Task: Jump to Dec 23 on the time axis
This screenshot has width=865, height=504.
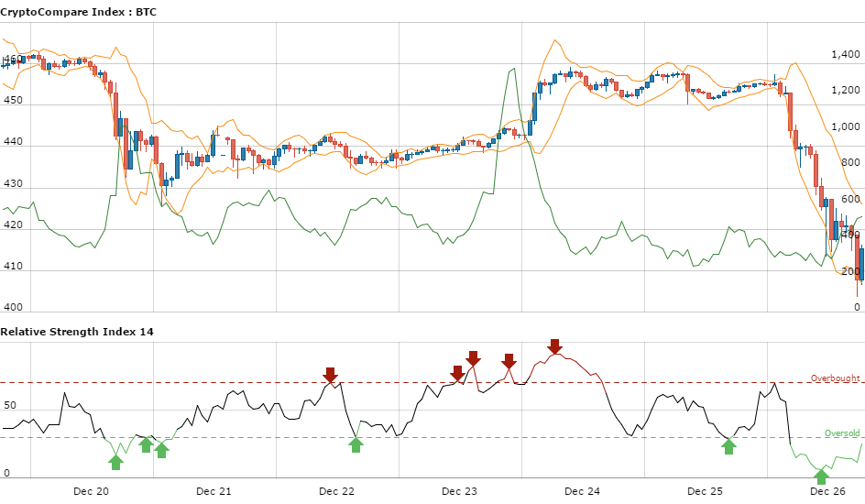Action: 460,492
